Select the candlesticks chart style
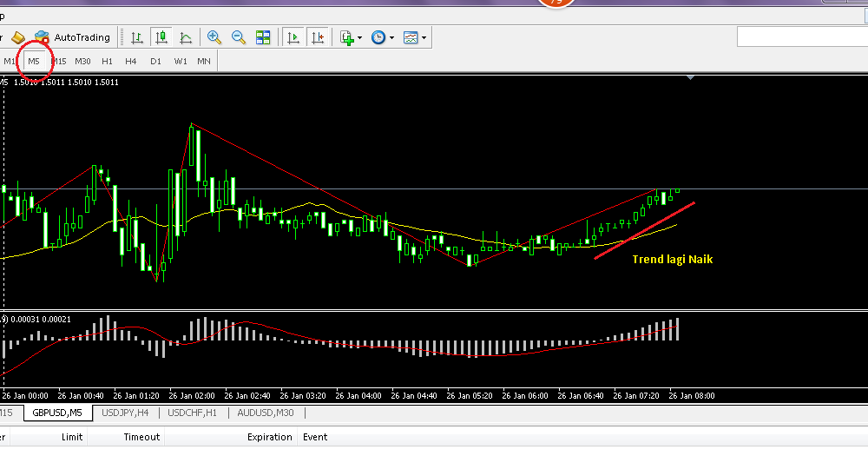 point(161,37)
